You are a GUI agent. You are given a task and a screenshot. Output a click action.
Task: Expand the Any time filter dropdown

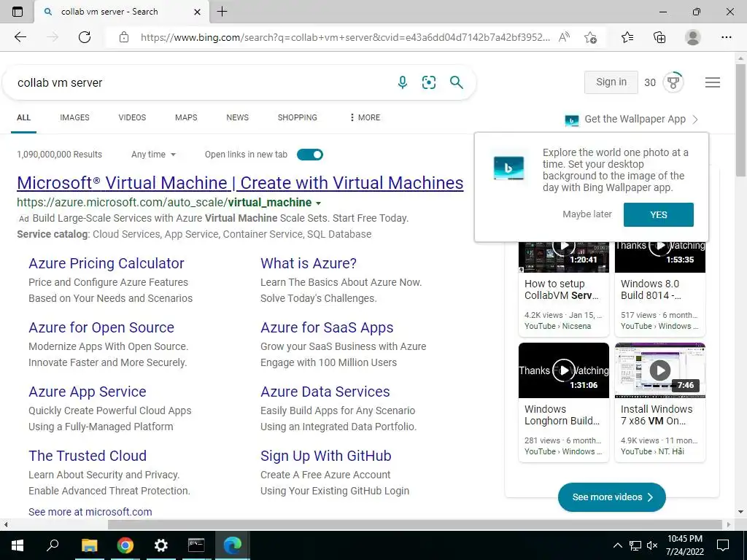pos(153,155)
